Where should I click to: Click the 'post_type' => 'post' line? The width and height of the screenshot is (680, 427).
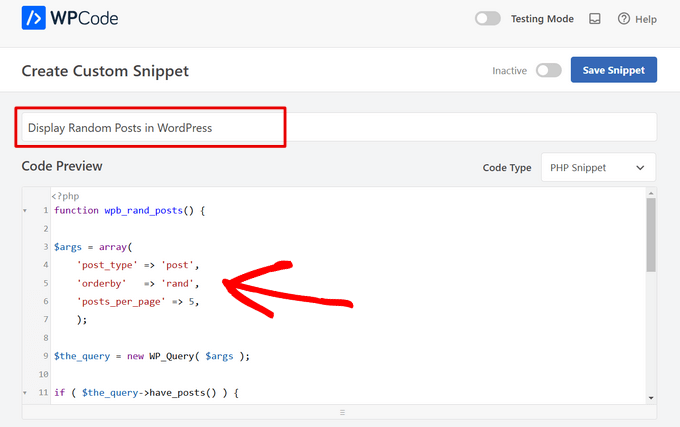coord(138,265)
